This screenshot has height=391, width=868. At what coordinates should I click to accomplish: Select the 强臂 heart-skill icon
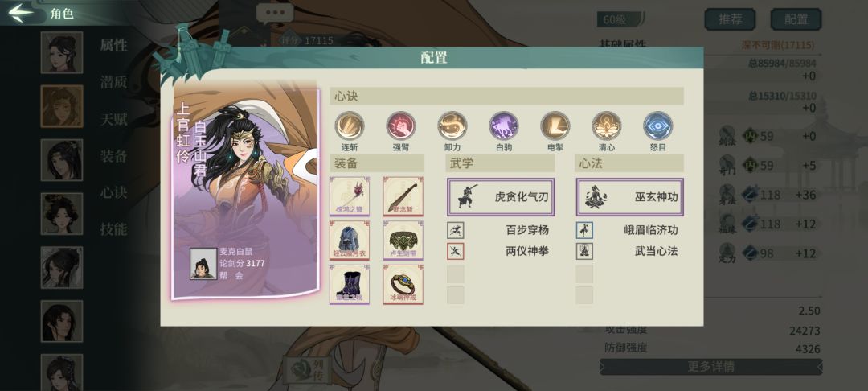point(401,126)
